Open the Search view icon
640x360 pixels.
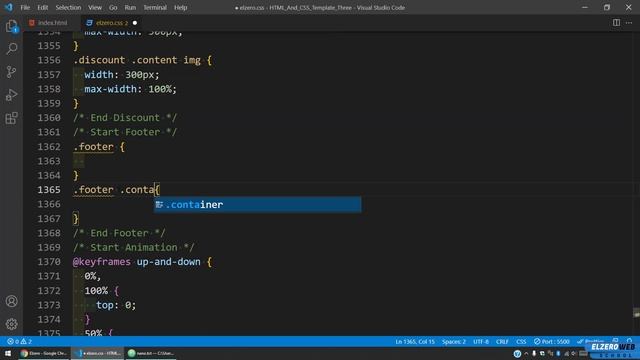11,49
